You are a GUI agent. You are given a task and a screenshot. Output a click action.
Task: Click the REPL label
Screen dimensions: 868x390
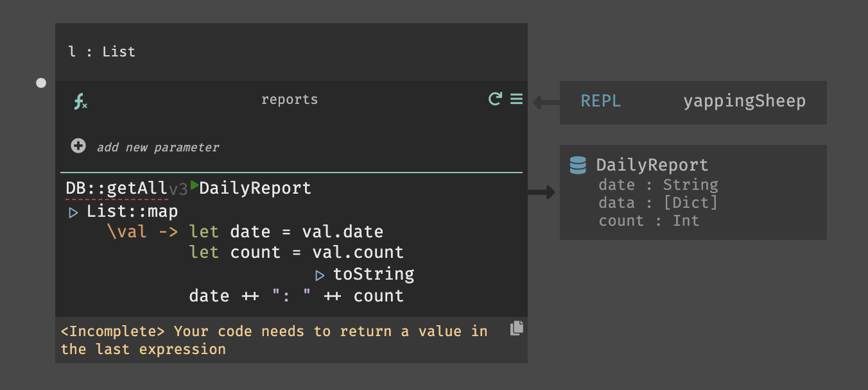pyautogui.click(x=601, y=101)
